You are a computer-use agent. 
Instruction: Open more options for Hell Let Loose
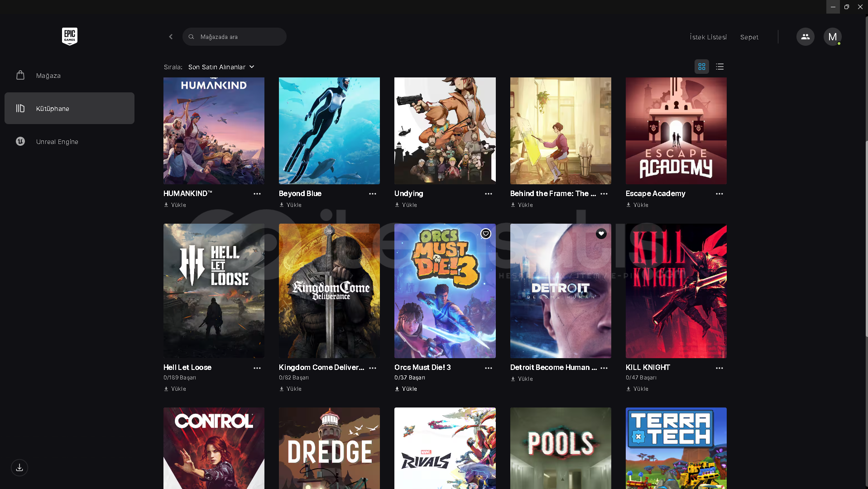(x=257, y=368)
